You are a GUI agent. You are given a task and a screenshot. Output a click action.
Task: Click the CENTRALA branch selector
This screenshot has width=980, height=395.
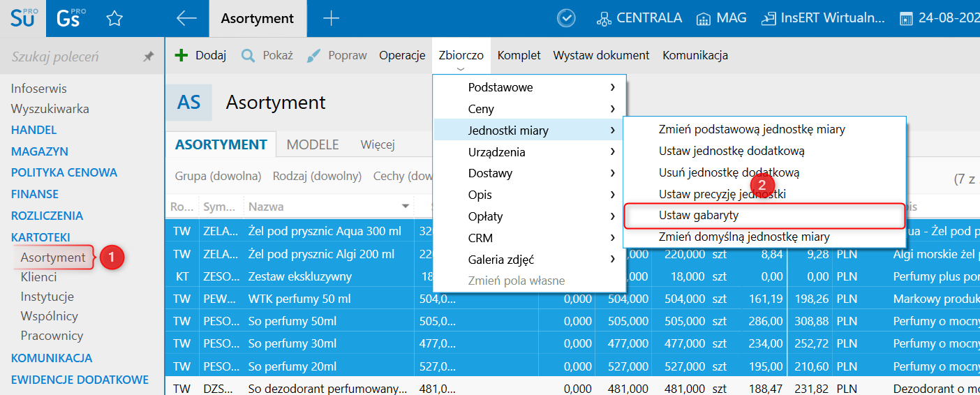[639, 19]
